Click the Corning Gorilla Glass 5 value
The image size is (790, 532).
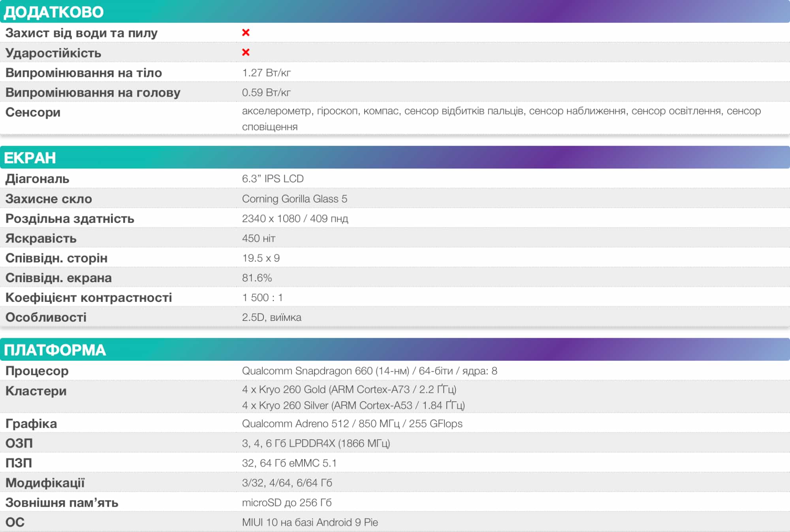point(294,199)
